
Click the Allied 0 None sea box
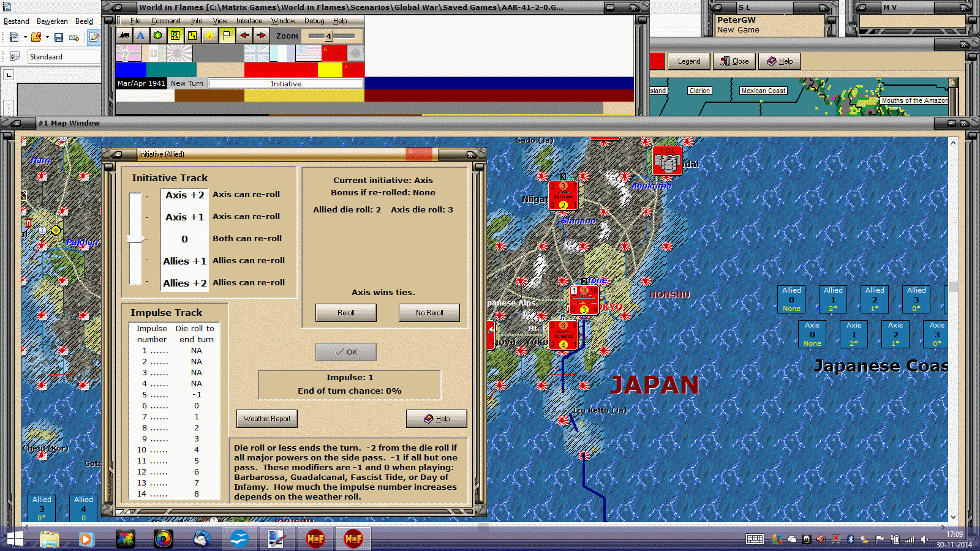pos(791,299)
